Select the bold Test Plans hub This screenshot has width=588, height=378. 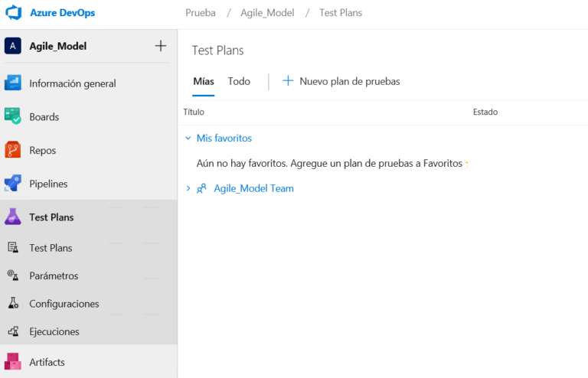(51, 217)
